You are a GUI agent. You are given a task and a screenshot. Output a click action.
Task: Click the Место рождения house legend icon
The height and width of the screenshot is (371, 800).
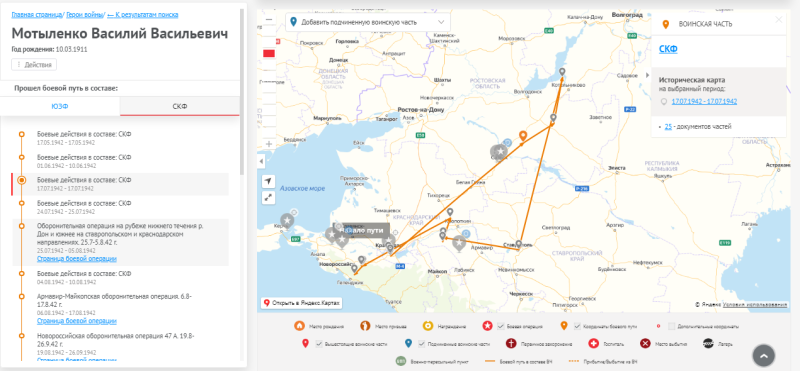pyautogui.click(x=299, y=326)
